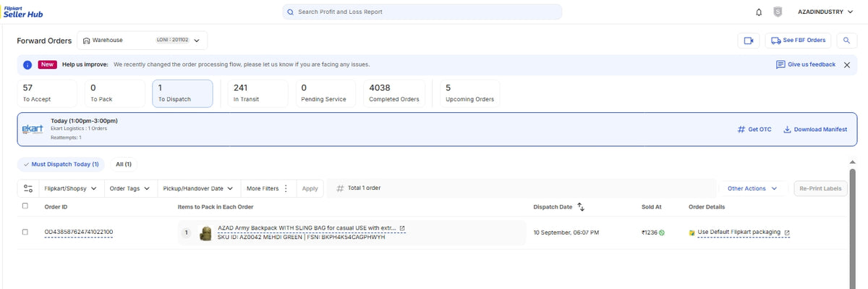Open product listing external link icon
Image resolution: width=868 pixels, height=289 pixels.
pos(402,228)
